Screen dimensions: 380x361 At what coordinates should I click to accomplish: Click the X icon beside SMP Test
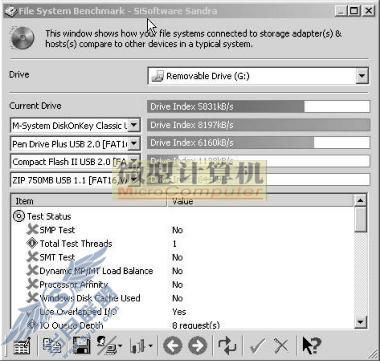point(32,229)
